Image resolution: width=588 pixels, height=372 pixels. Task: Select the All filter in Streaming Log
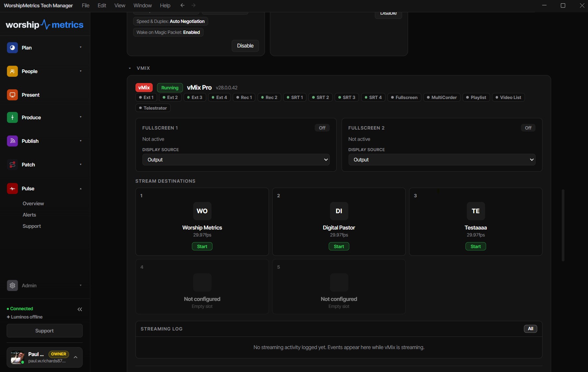coord(531,329)
